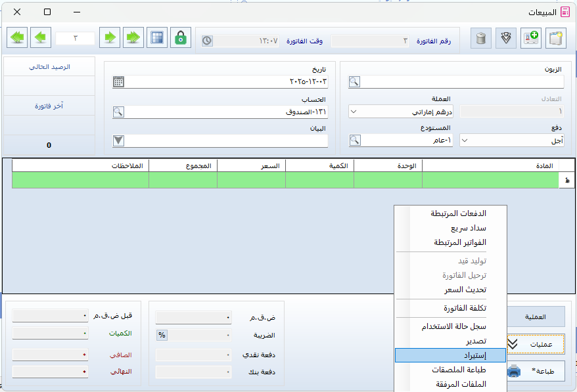Screen dimensions: 577x392
Task: Click the new invoice icon in toolbar
Action: coord(556,38)
